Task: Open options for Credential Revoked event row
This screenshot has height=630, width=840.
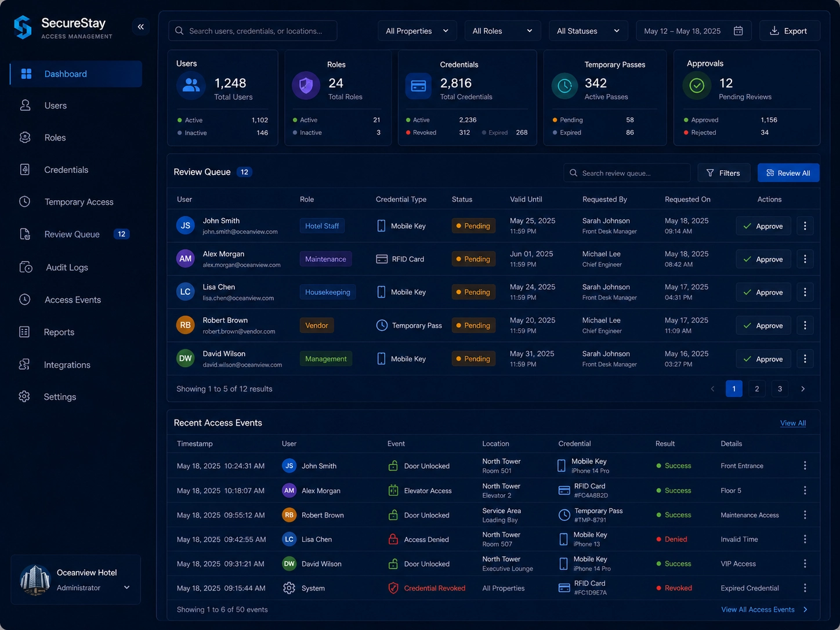Action: (x=805, y=588)
